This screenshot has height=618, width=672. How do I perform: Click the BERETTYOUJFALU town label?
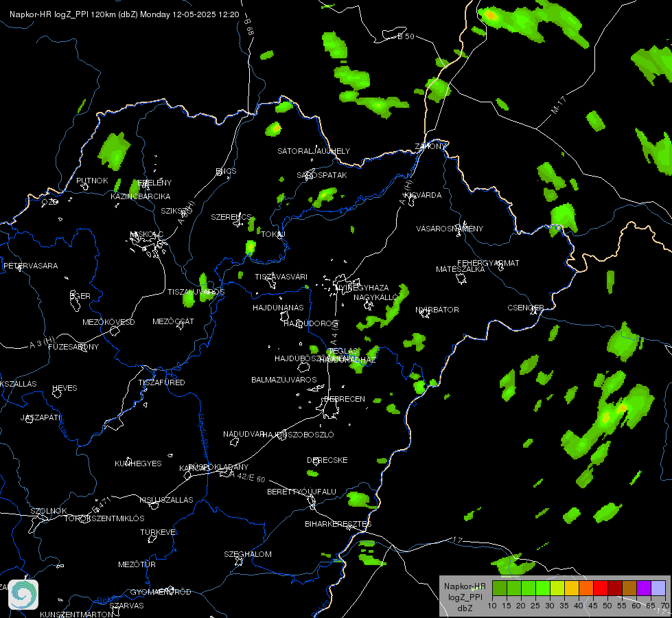302,492
